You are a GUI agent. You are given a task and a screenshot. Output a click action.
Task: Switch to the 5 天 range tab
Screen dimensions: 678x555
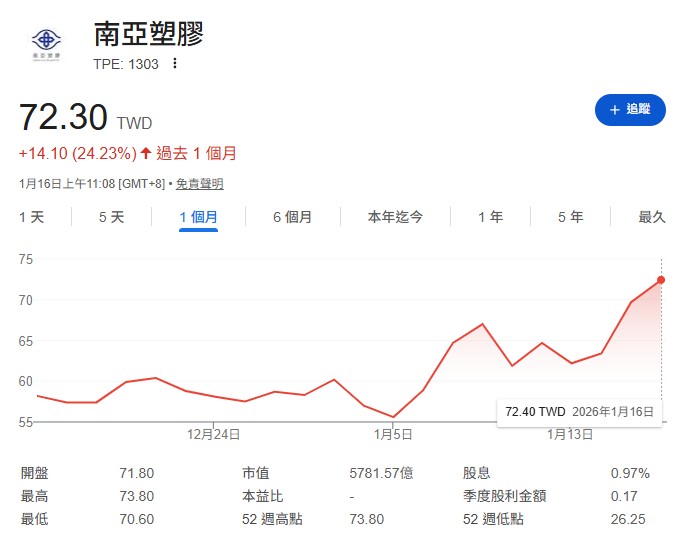pos(111,217)
